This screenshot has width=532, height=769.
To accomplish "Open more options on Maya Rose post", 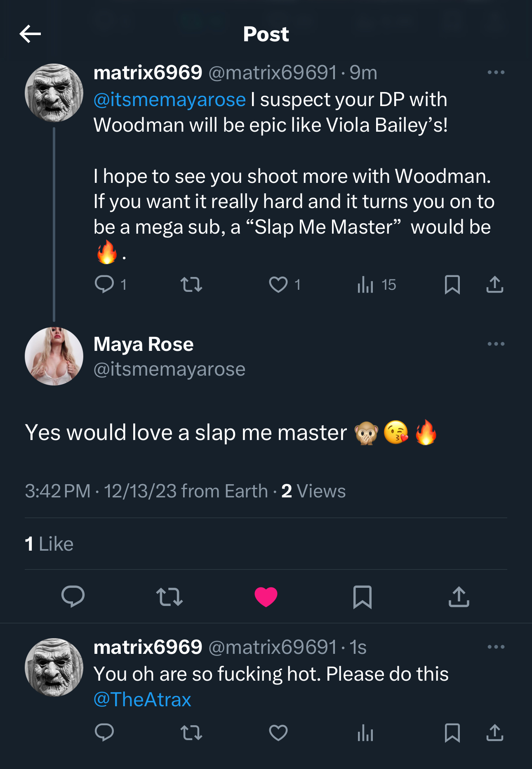I will point(496,344).
